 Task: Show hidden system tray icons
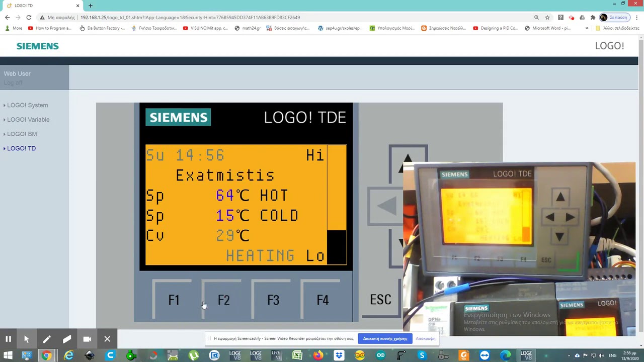point(569,355)
